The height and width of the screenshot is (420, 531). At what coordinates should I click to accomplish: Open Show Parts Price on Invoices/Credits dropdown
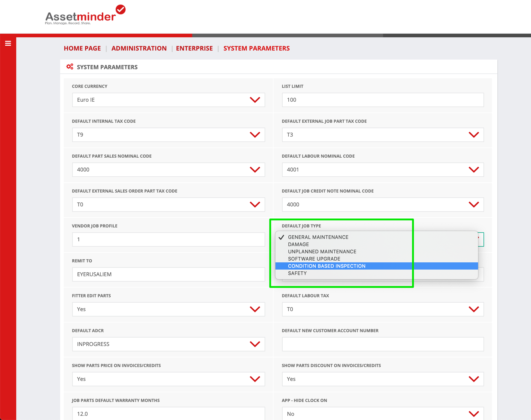pos(168,379)
